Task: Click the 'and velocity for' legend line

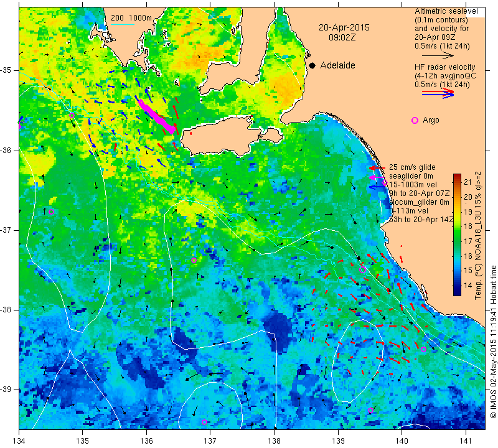Action: coord(441,29)
